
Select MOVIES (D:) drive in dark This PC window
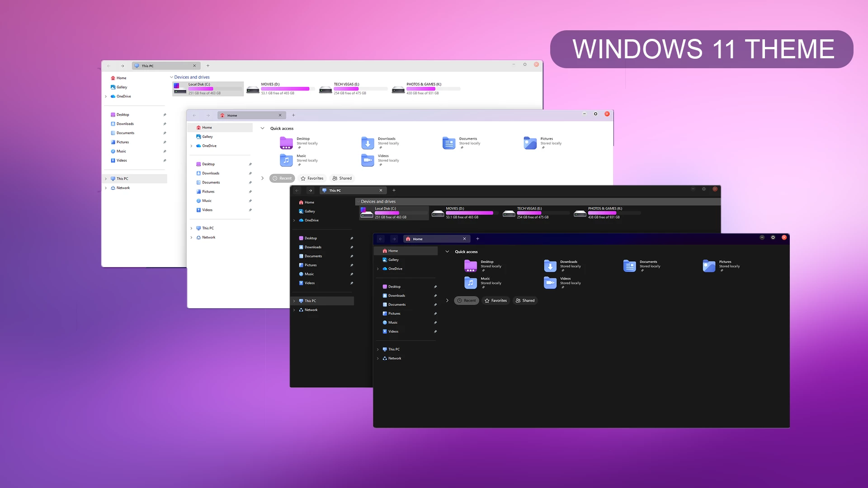[465, 213]
